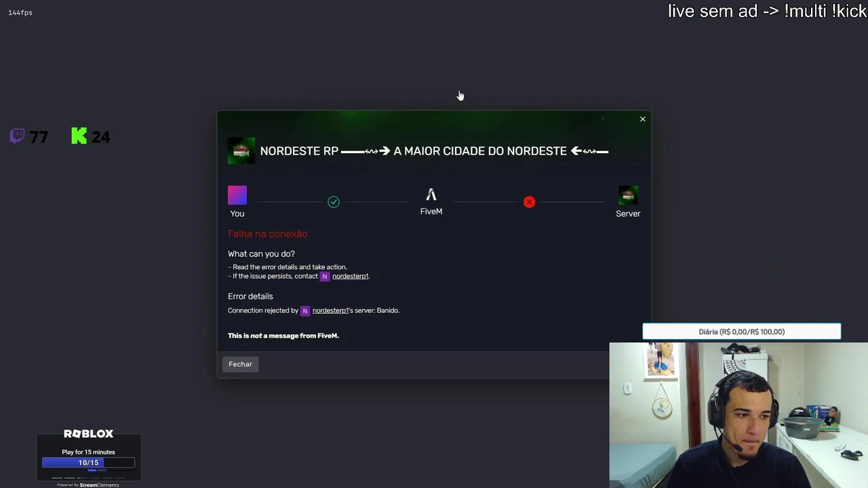This screenshot has width=868, height=488.
Task: Click the purple N badge near contact line
Action: tap(325, 277)
